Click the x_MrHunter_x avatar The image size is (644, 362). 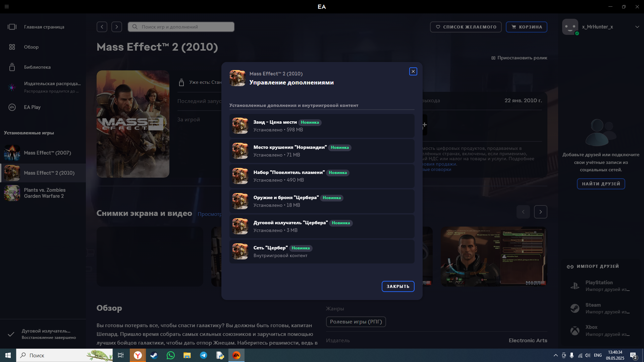(570, 27)
